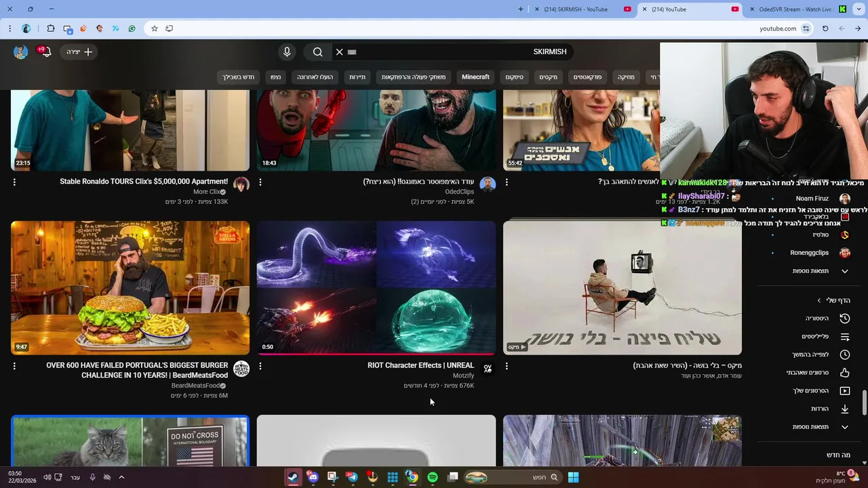Open OdedClips channel avatar
The height and width of the screenshot is (488, 868).
(488, 184)
